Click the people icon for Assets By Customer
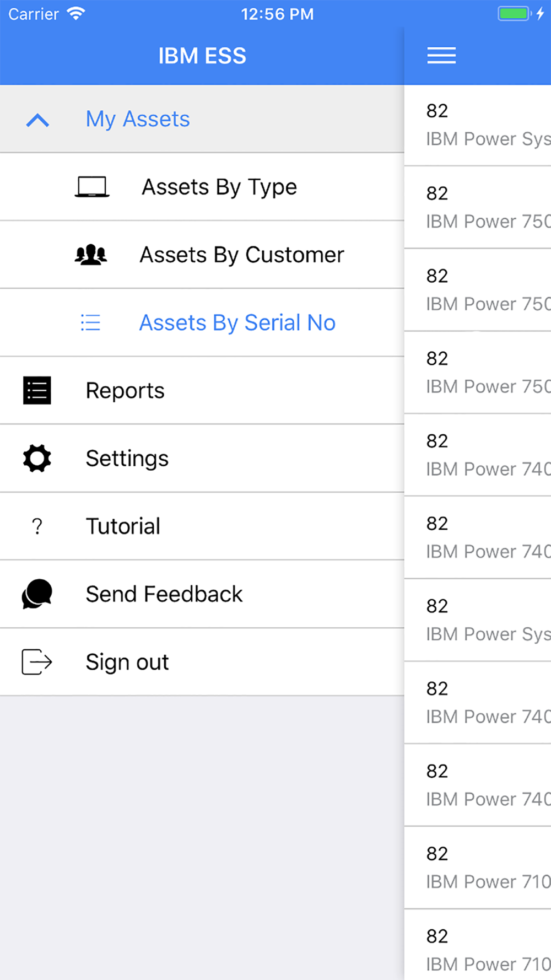This screenshot has width=551, height=980. [x=91, y=255]
